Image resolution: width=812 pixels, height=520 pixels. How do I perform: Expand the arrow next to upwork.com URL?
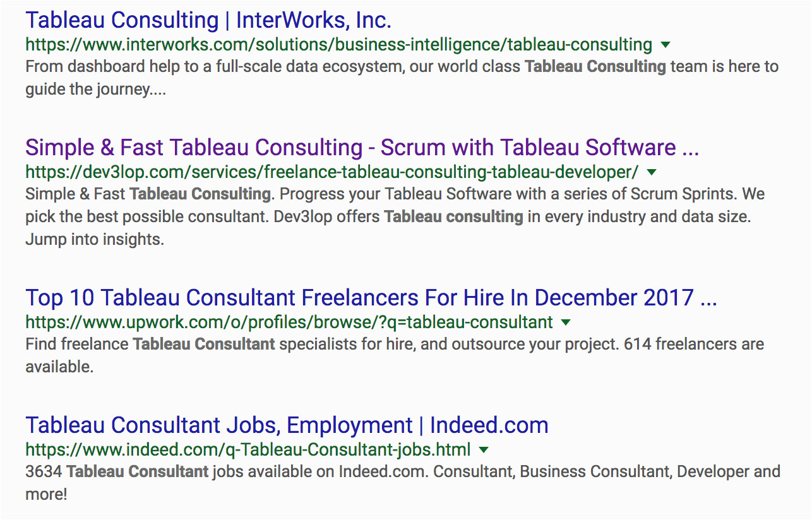tap(566, 322)
